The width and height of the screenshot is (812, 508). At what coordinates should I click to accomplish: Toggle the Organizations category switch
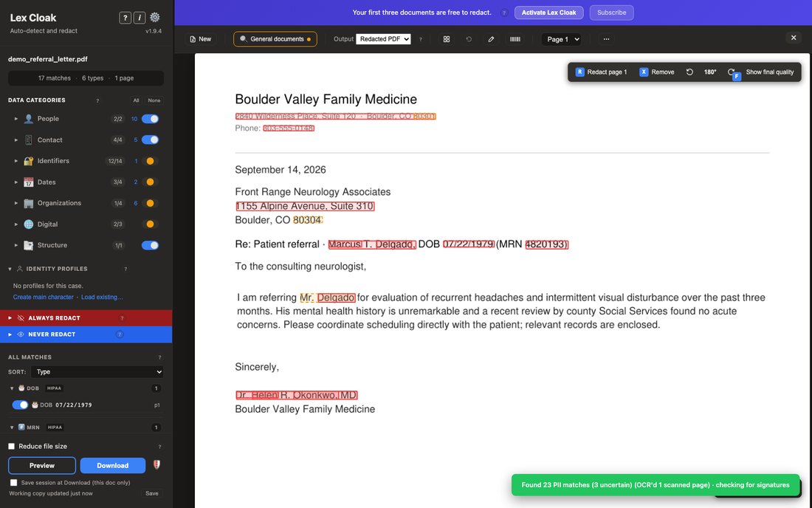click(150, 203)
